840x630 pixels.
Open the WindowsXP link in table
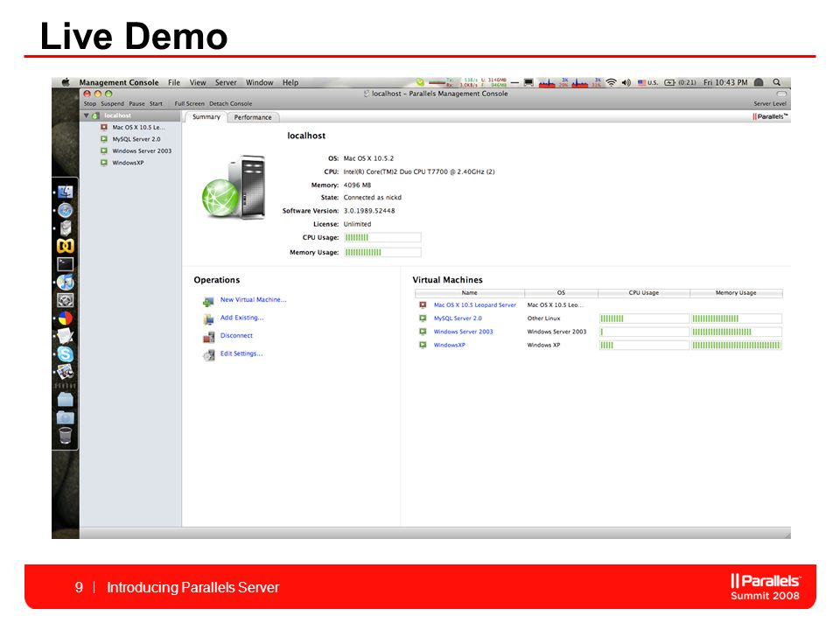[x=450, y=345]
